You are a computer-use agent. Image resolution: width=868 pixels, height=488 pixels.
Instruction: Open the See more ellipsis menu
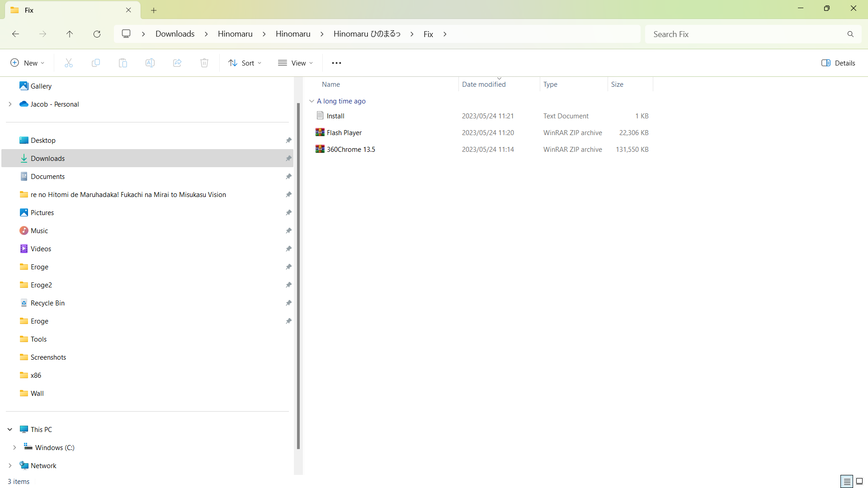point(336,63)
